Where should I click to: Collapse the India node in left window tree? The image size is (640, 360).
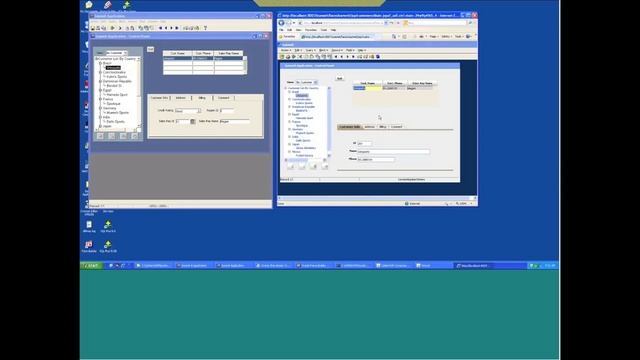[100, 117]
